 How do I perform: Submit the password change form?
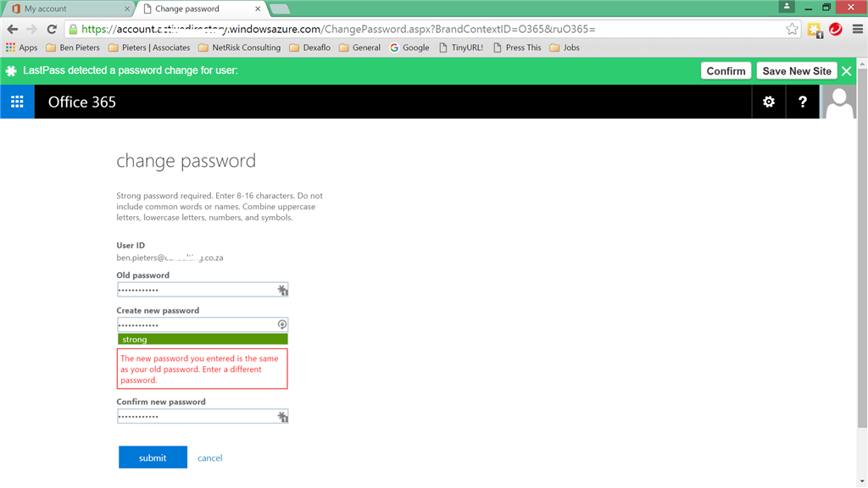[x=153, y=457]
